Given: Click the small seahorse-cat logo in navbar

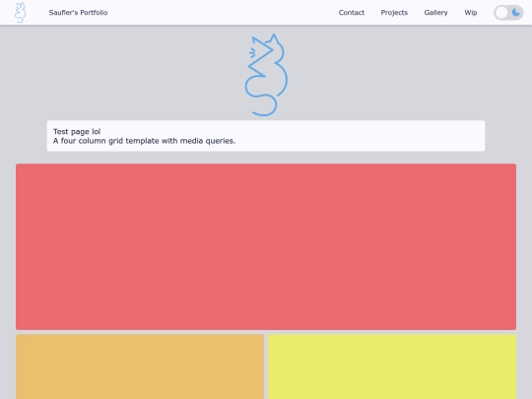Looking at the screenshot, I should point(21,13).
